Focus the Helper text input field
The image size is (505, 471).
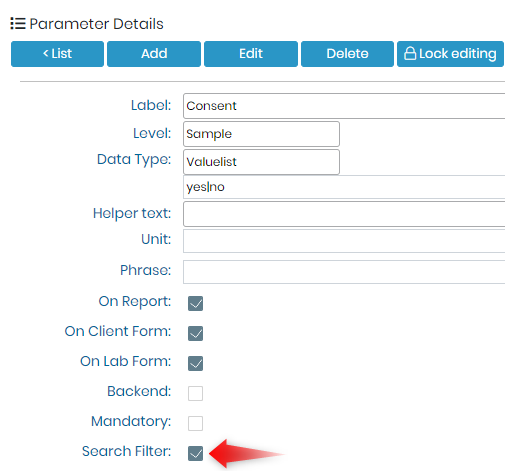pyautogui.click(x=344, y=214)
